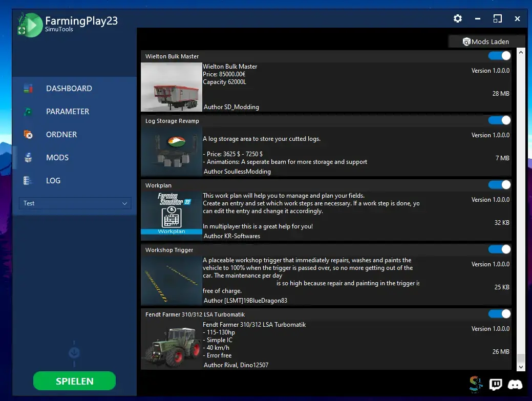
Task: Click 'Capacity 62000L' text
Action: (x=224, y=82)
